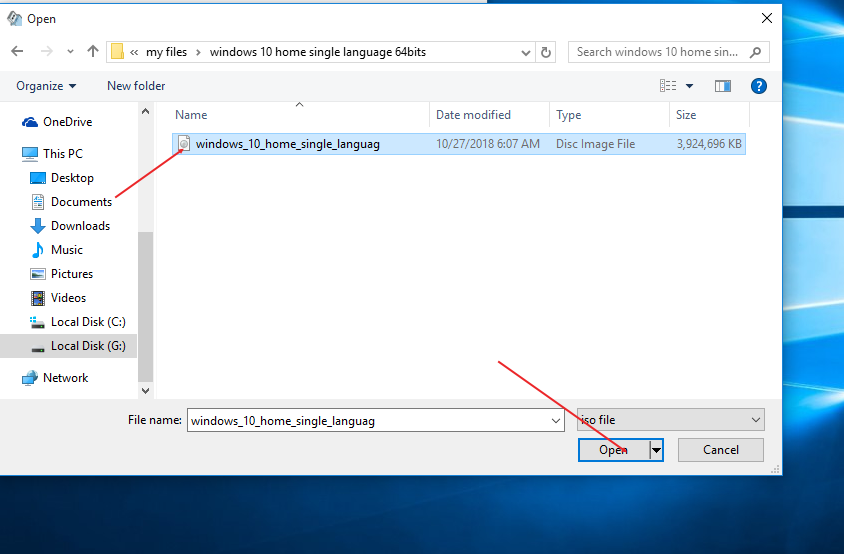Click the Cancel button

coord(721,450)
